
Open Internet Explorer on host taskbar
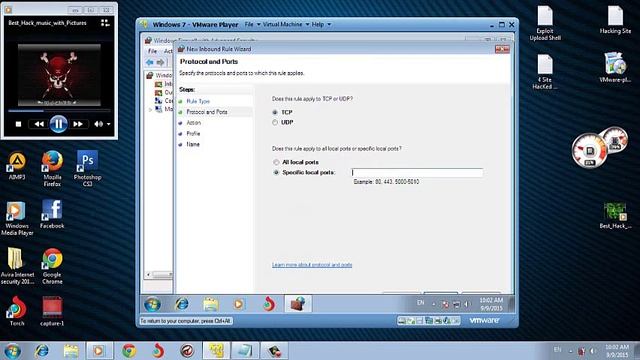click(42, 351)
